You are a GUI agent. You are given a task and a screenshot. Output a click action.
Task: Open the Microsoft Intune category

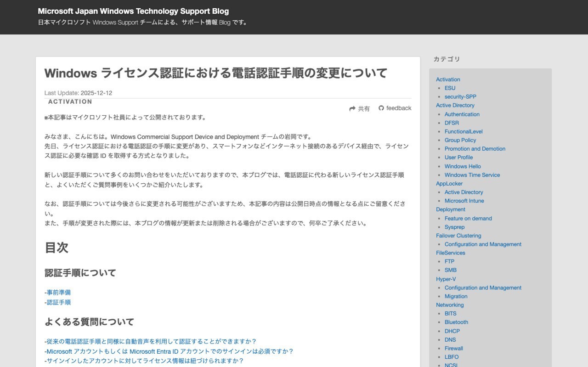464,201
